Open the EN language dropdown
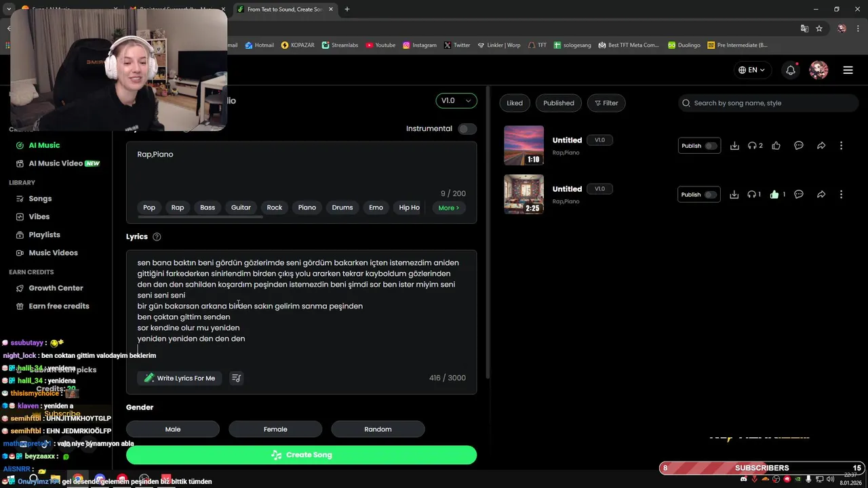This screenshot has height=488, width=868. (x=752, y=70)
